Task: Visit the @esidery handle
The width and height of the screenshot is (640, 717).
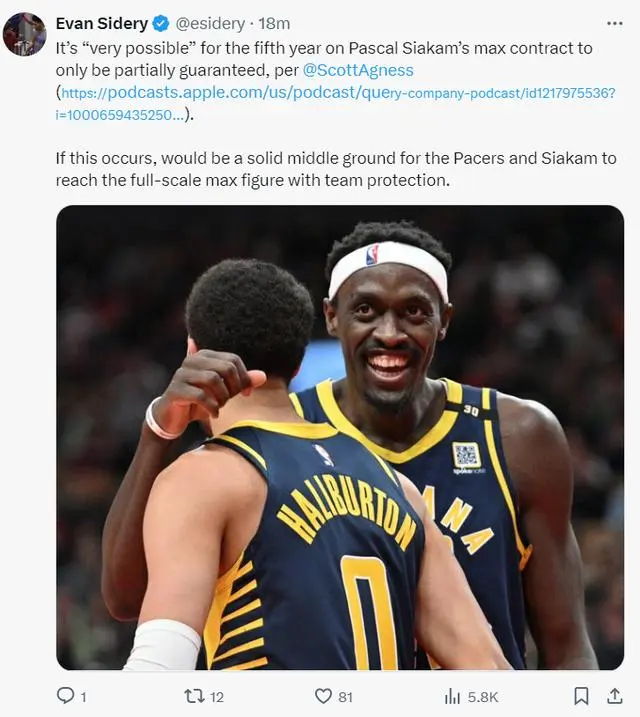Action: pos(210,23)
